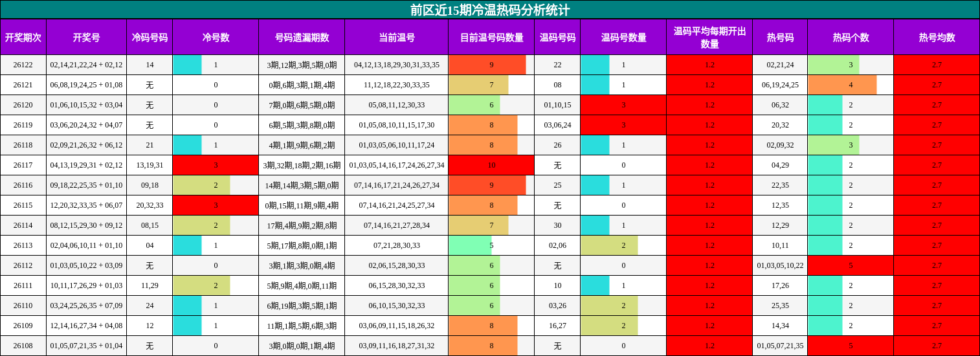This screenshot has height=356, width=980.
Task: Select warm numbers 03,09,11,16,18,27,31,32
Action: [x=396, y=346]
